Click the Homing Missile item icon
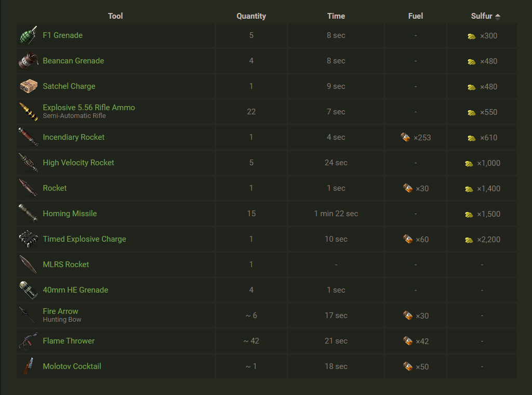The width and height of the screenshot is (532, 395). pos(28,214)
